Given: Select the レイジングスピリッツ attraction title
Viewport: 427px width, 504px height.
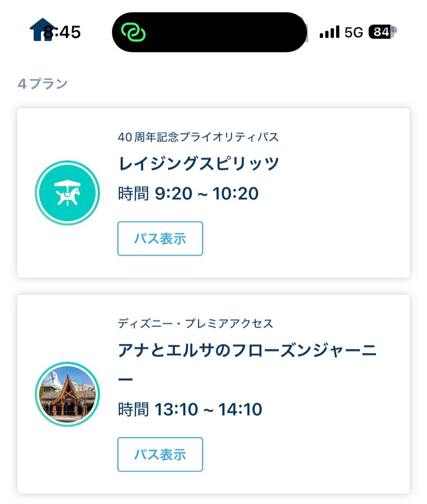Looking at the screenshot, I should (198, 164).
